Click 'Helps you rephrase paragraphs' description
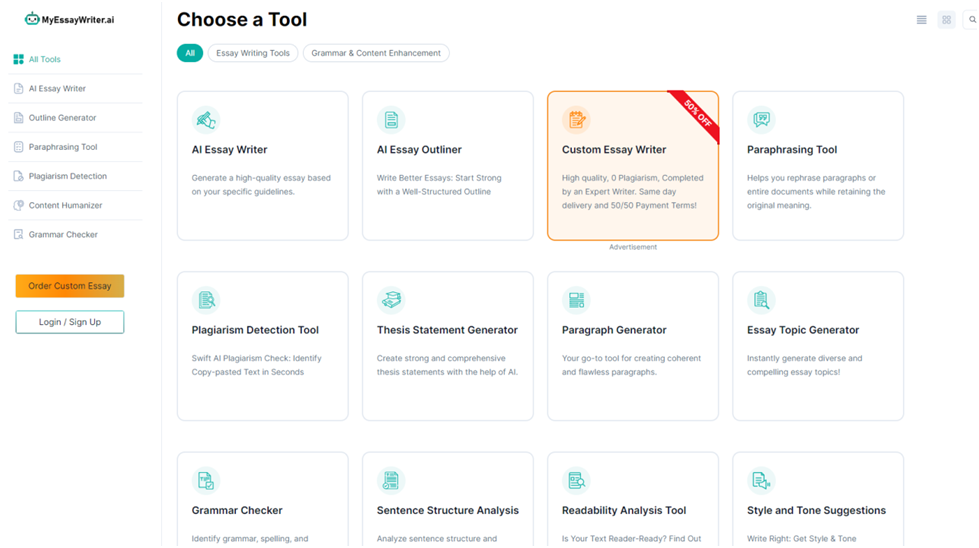979x548 pixels. pos(816,192)
